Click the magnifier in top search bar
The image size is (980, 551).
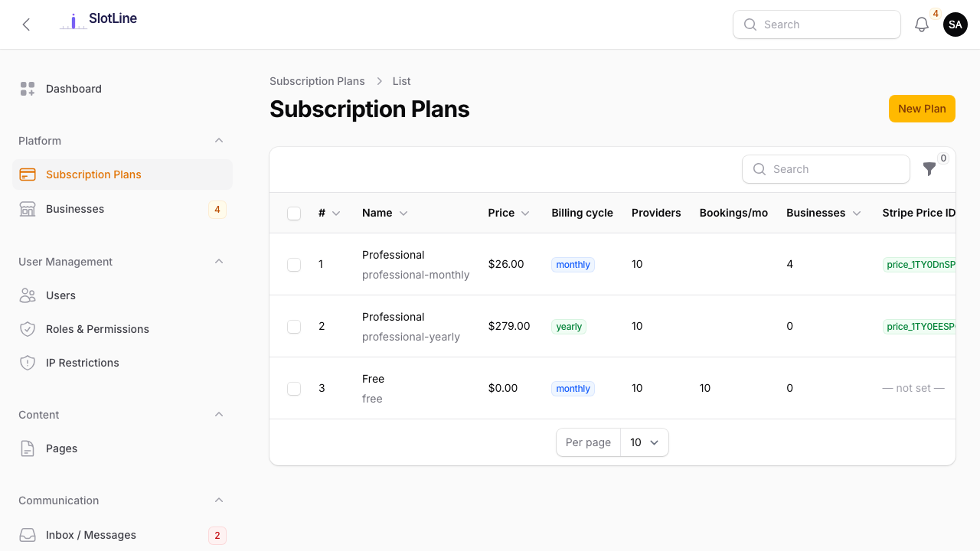750,24
